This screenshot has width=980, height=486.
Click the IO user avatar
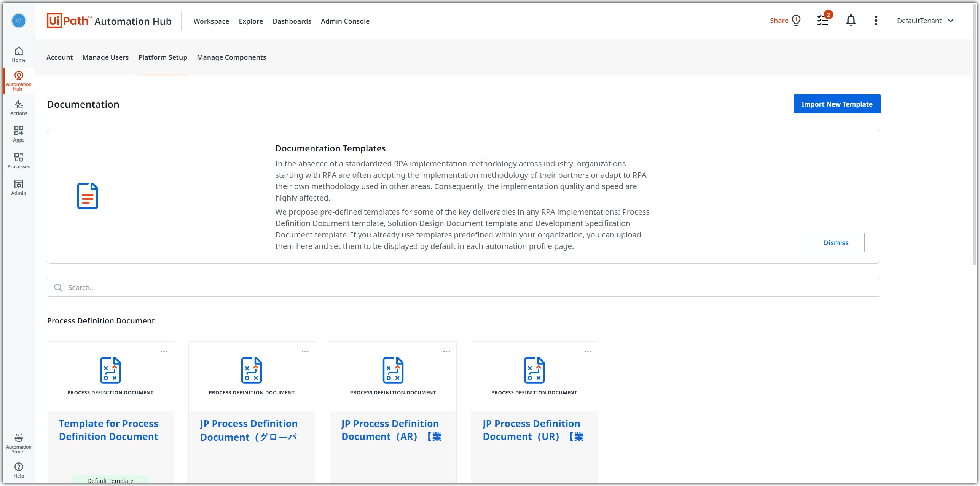[x=19, y=21]
